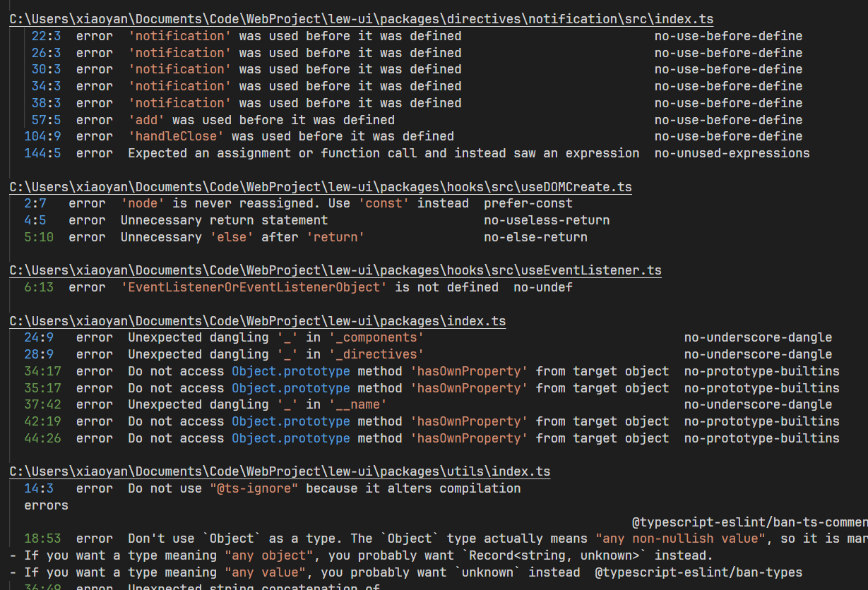
Task: Click location 34:17 hasOwnProperty error
Action: 42,371
